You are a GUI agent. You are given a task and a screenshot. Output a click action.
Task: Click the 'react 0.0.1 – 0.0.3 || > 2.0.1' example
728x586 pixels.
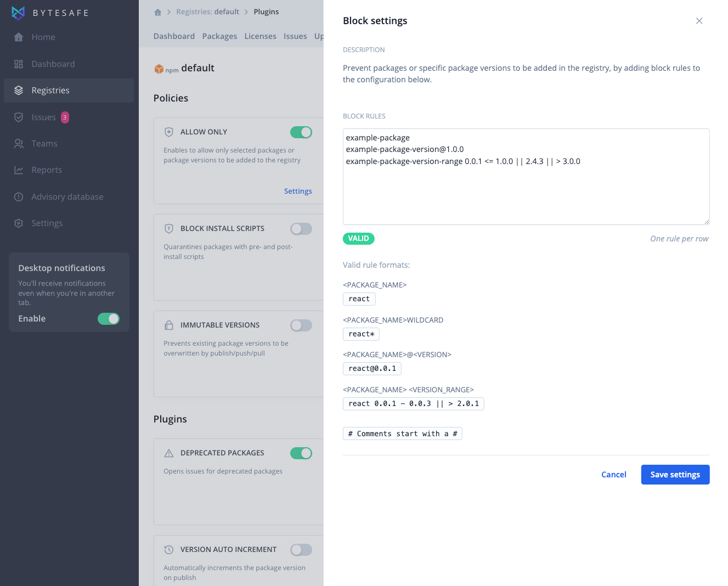[x=414, y=404]
